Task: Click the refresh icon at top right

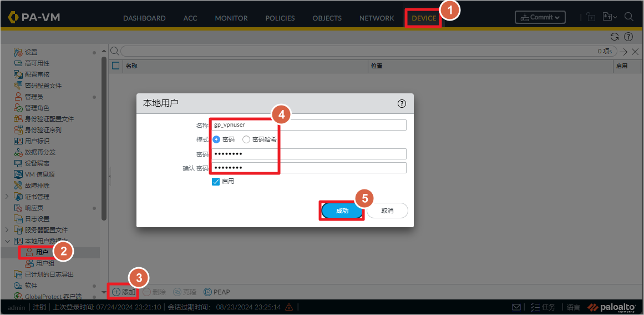Action: pos(615,37)
